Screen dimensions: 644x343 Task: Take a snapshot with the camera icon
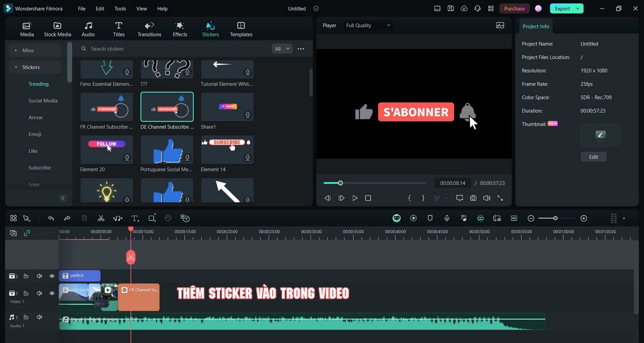click(473, 198)
